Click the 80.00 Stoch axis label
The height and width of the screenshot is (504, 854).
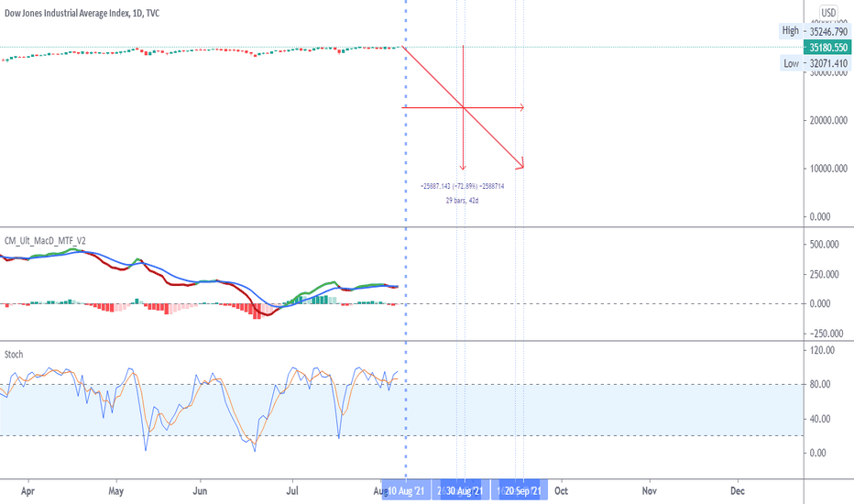coord(820,385)
